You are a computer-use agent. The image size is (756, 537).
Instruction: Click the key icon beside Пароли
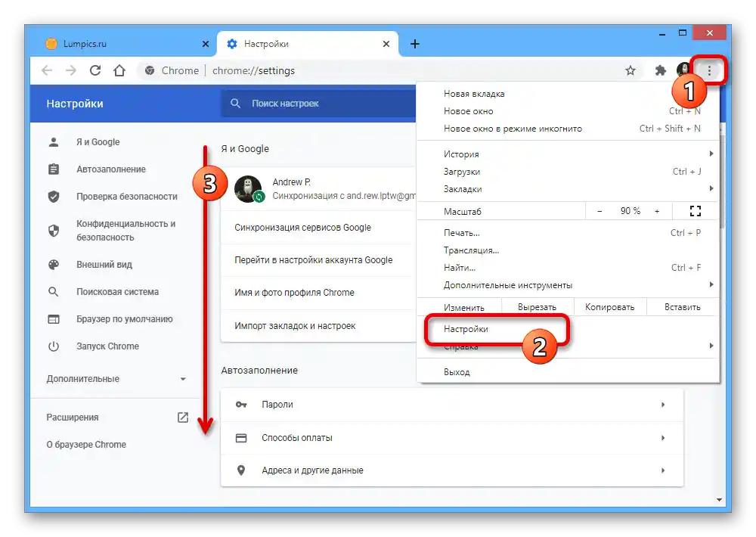click(241, 405)
